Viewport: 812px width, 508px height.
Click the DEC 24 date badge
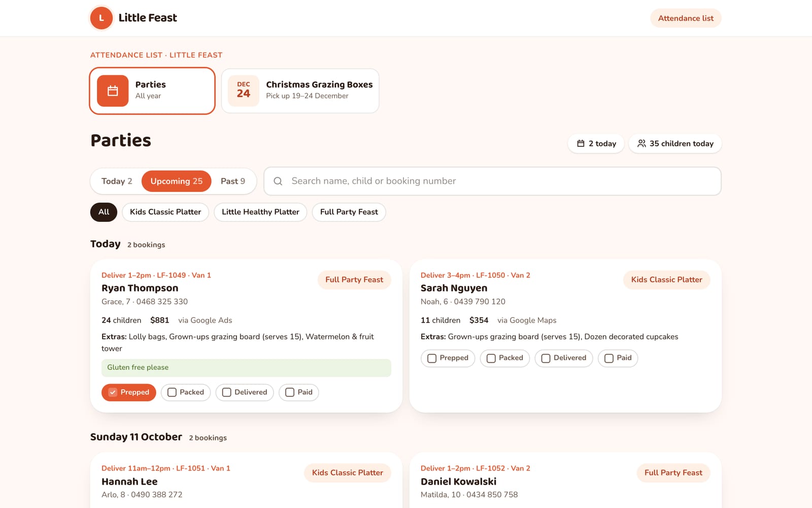[244, 91]
